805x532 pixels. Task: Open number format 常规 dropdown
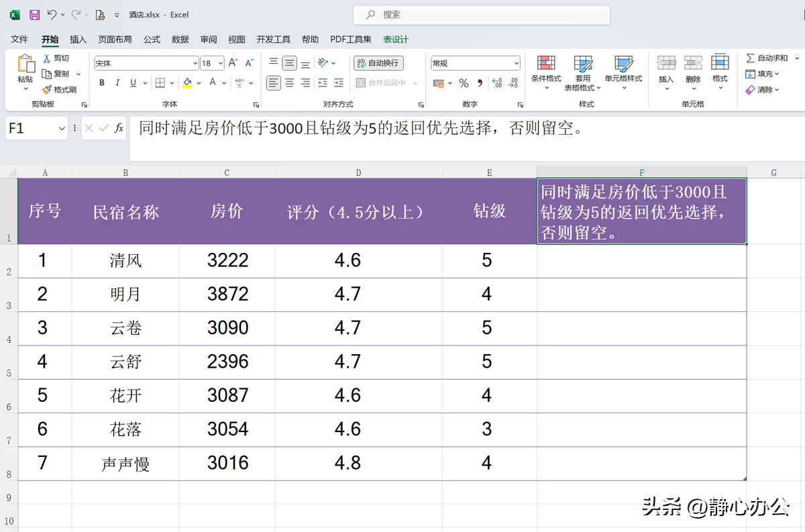[516, 63]
